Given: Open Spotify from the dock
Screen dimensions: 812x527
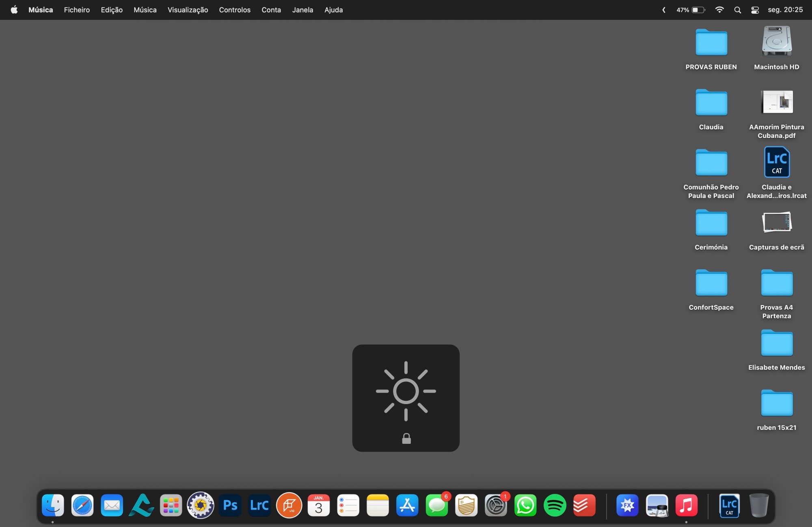Looking at the screenshot, I should pos(555,505).
